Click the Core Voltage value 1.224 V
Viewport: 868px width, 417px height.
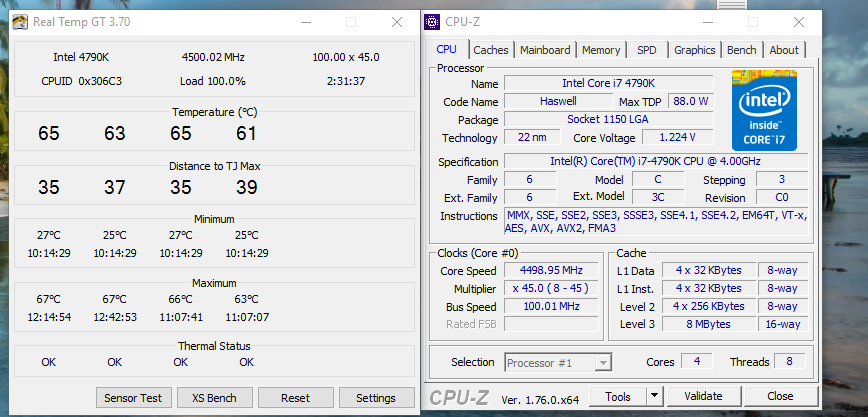[678, 137]
